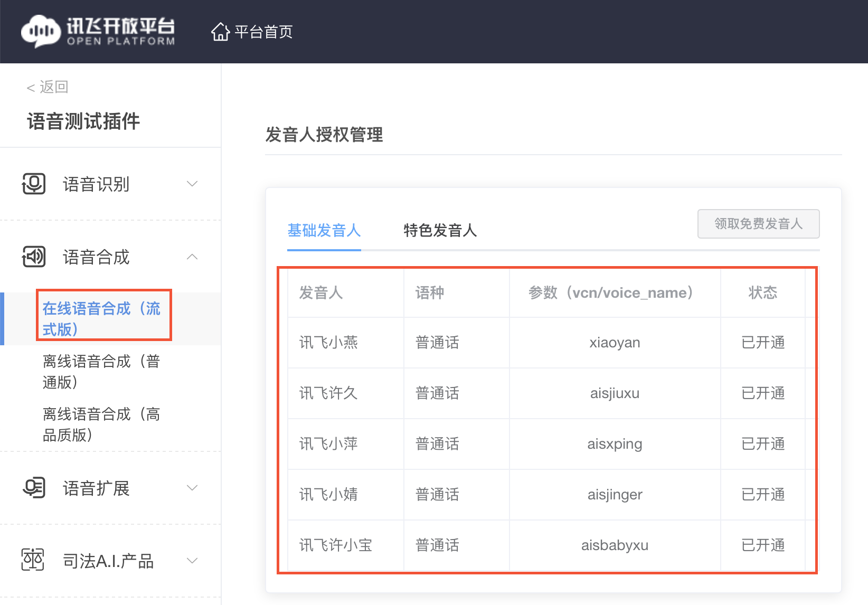Click the home icon beside 平台首页
Image resolution: width=868 pixels, height=605 pixels.
coord(220,32)
